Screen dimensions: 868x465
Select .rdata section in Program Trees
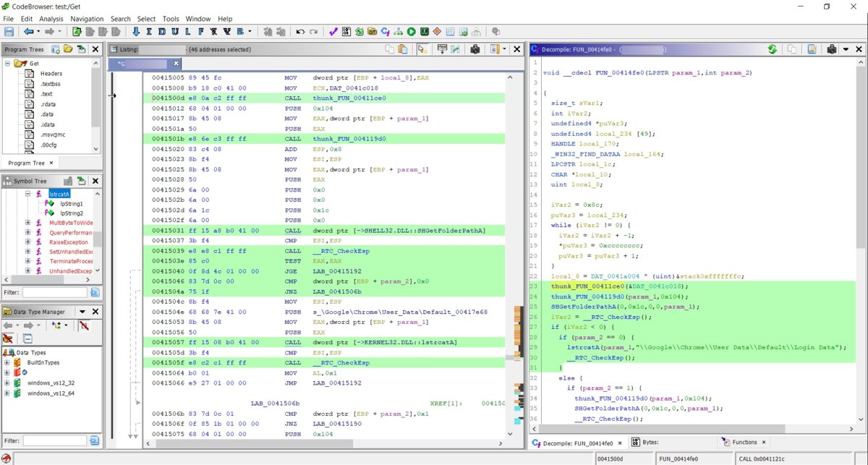(x=48, y=104)
